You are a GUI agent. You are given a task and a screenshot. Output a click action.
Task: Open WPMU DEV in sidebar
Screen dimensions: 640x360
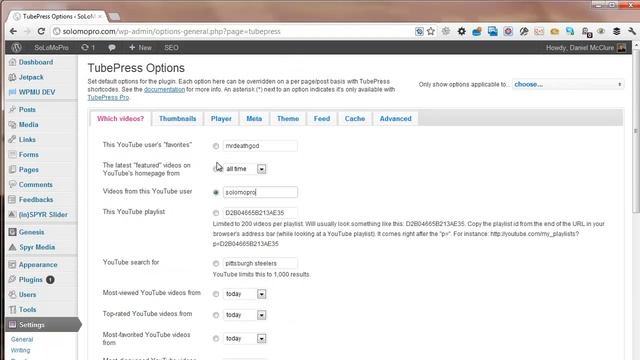pos(37,92)
